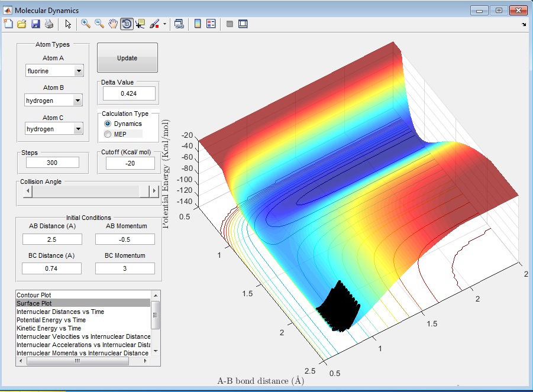This screenshot has width=533, height=392.
Task: Click the Steps input field
Action: pyautogui.click(x=53, y=163)
